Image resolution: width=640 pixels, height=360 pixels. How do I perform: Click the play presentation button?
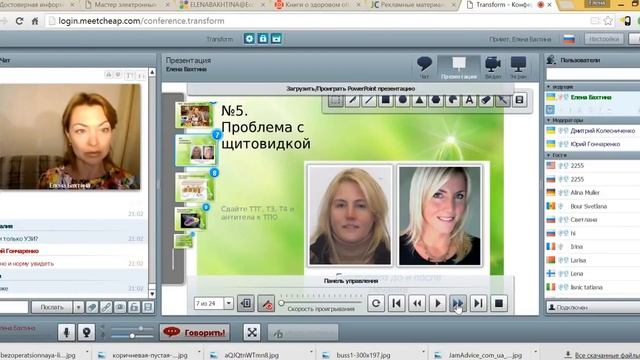(x=437, y=303)
